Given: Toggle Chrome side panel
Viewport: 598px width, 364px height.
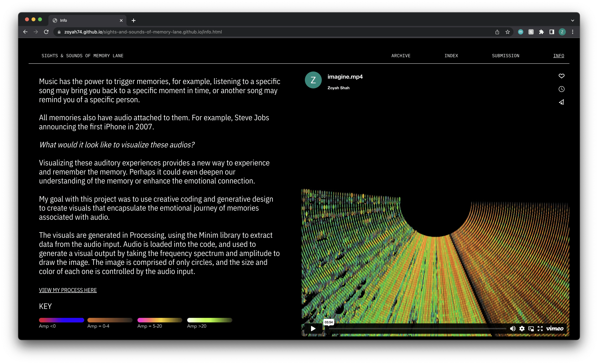Looking at the screenshot, I should click(552, 32).
